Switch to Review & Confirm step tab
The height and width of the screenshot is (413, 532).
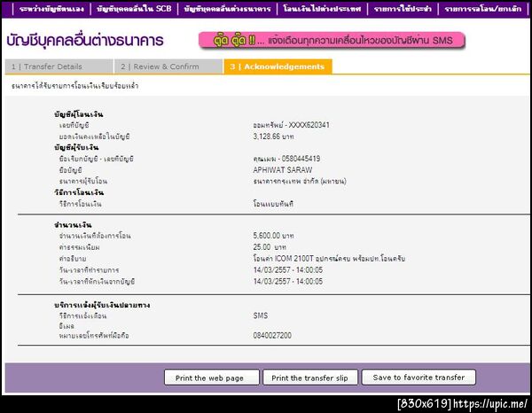click(x=168, y=66)
